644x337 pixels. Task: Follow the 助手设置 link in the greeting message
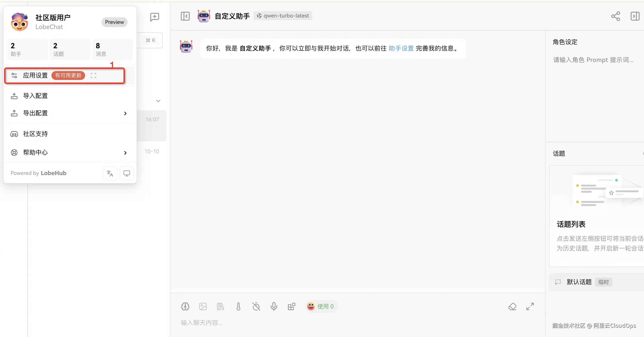pyautogui.click(x=401, y=48)
